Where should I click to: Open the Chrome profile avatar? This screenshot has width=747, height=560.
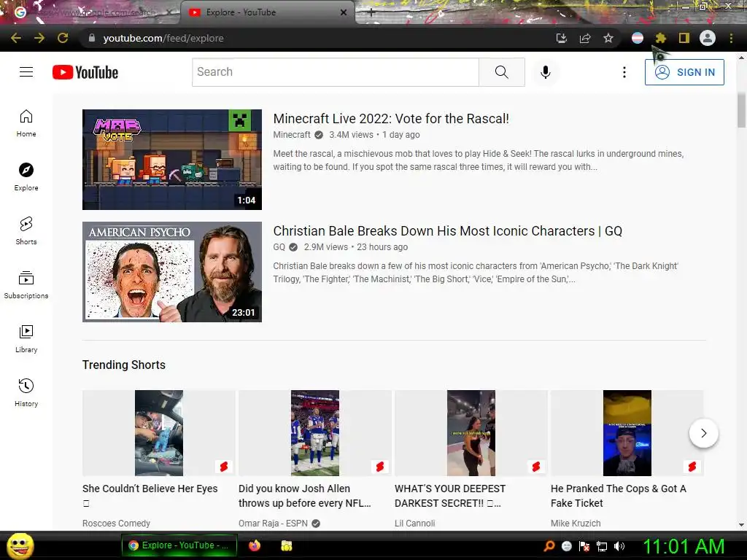click(x=708, y=38)
